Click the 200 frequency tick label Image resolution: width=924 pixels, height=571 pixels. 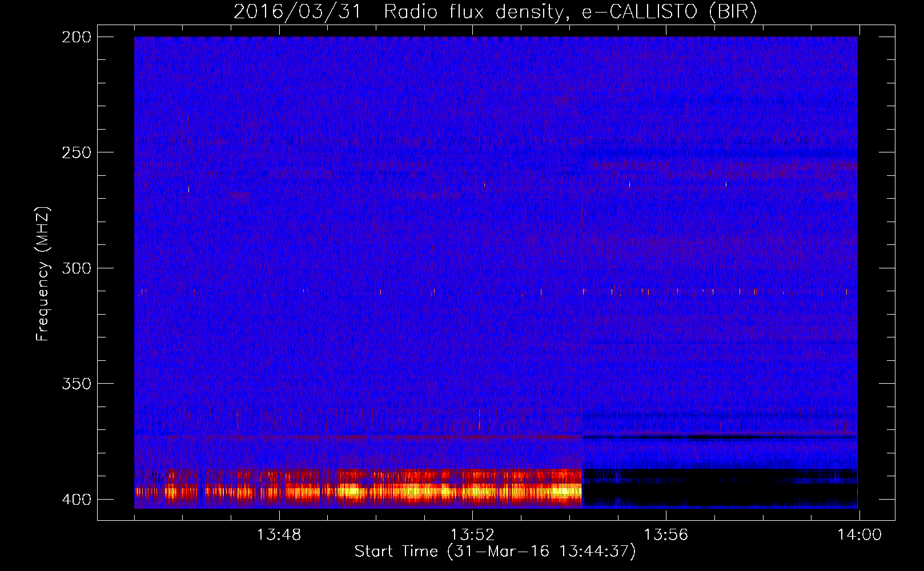click(77, 37)
